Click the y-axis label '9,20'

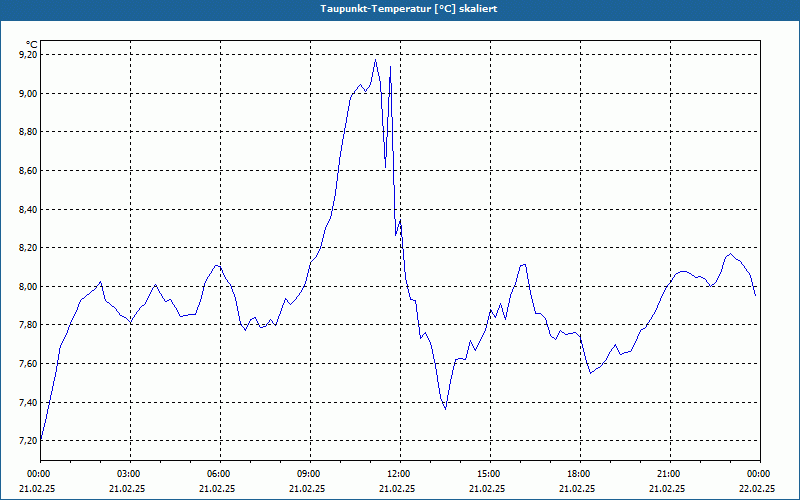(x=27, y=55)
